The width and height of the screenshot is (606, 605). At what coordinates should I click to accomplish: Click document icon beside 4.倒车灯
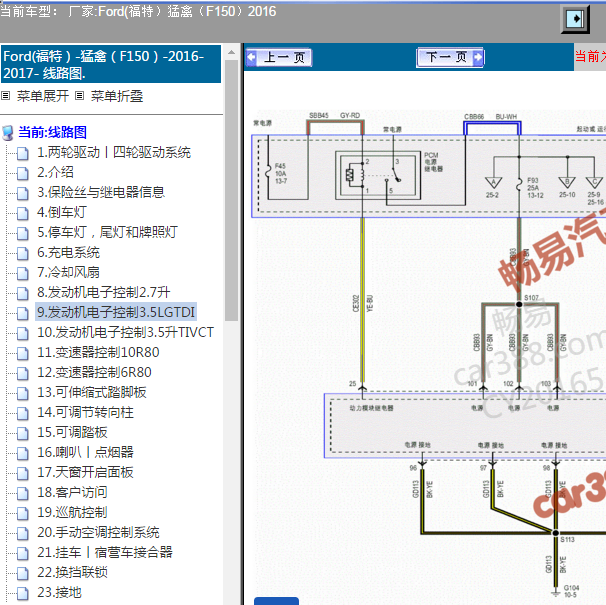tap(22, 213)
